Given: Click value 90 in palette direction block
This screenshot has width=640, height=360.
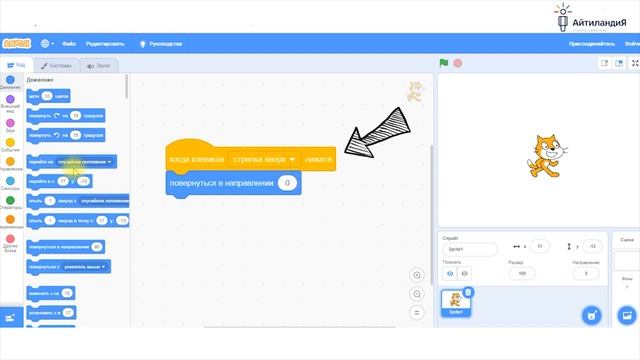Looking at the screenshot, I should click(97, 247).
